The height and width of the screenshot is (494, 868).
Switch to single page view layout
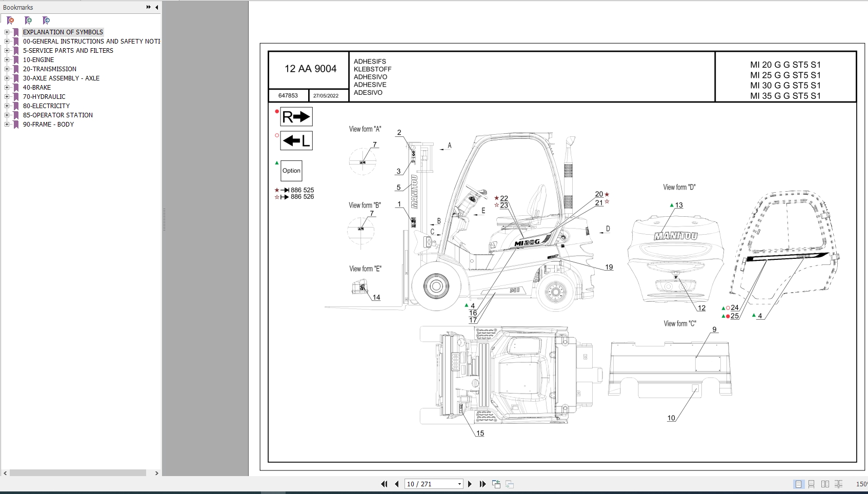(798, 484)
